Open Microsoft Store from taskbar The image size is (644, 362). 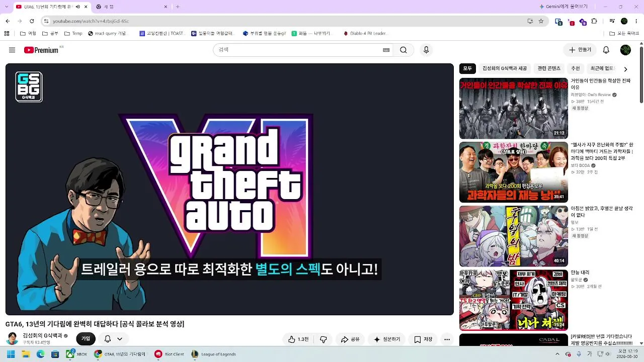pos(55,354)
